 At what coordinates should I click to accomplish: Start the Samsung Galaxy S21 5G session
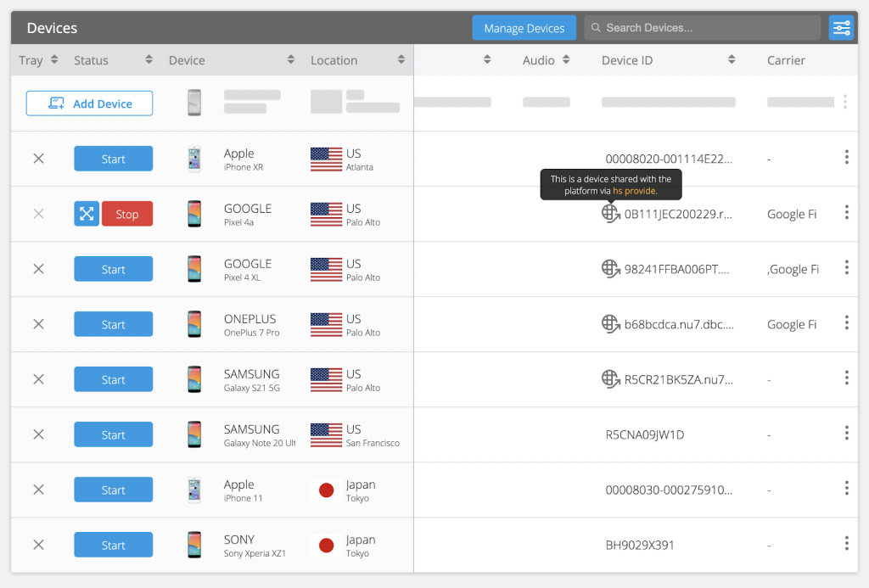coord(113,379)
